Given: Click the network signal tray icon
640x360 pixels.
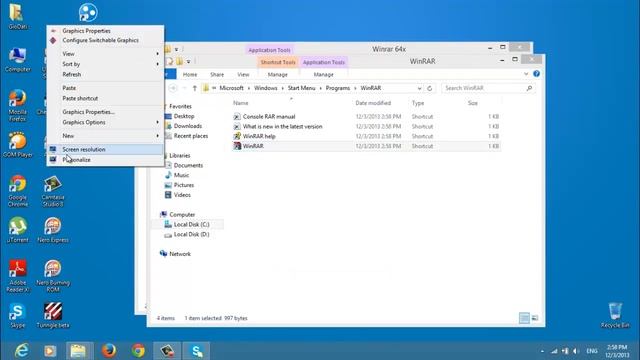Looking at the screenshot, I should (554, 351).
